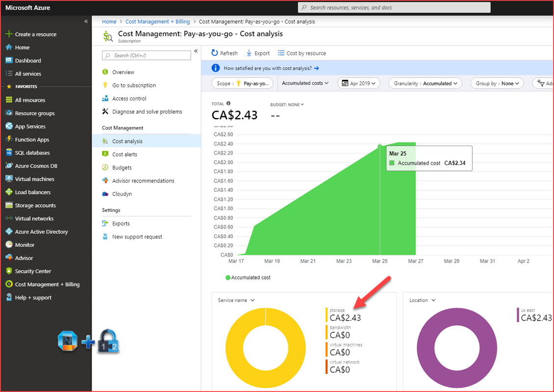This screenshot has width=554, height=392.
Task: Click the Cost by resource list icon
Action: (x=281, y=53)
